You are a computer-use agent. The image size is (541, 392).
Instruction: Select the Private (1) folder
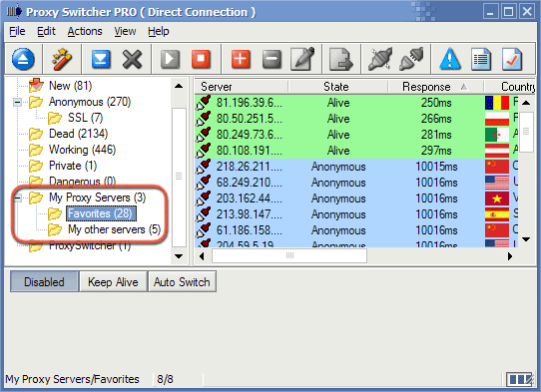click(73, 166)
